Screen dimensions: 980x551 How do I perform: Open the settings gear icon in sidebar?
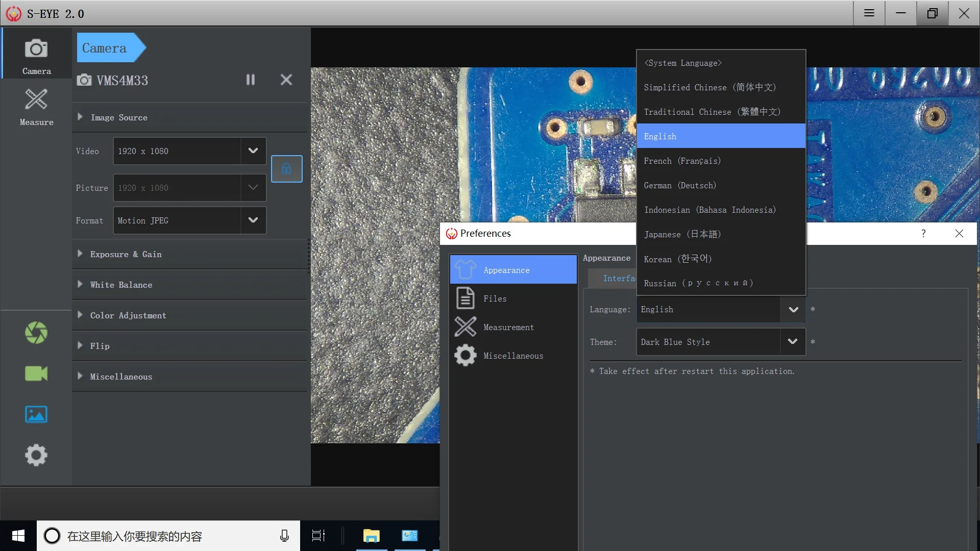36,455
